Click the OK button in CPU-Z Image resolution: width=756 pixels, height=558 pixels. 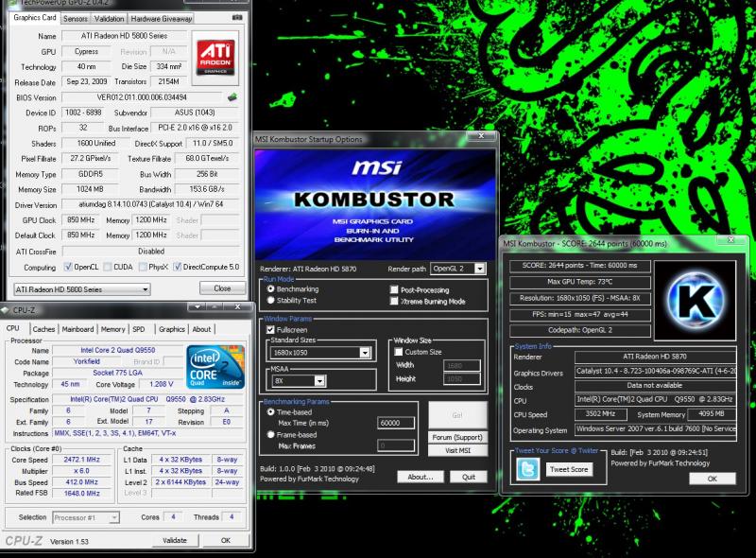point(226,540)
